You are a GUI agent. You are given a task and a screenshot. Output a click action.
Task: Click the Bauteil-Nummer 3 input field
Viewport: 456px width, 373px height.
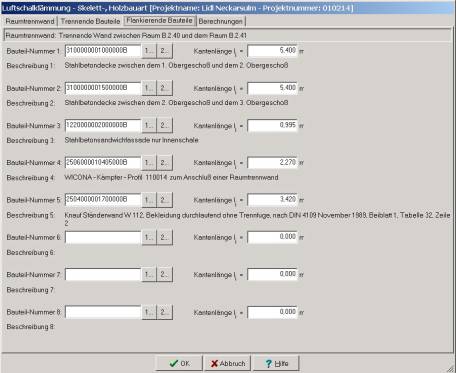tap(103, 125)
